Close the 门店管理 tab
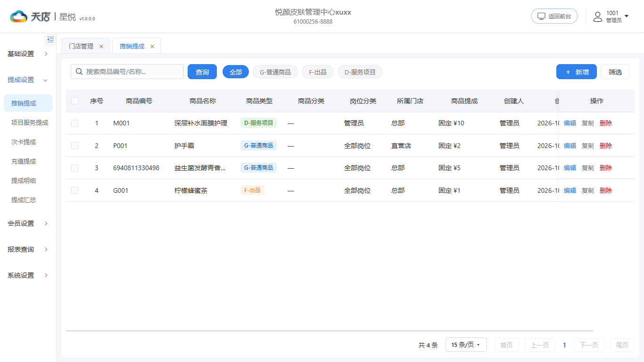Viewport: 644px width, 362px height. [101, 46]
